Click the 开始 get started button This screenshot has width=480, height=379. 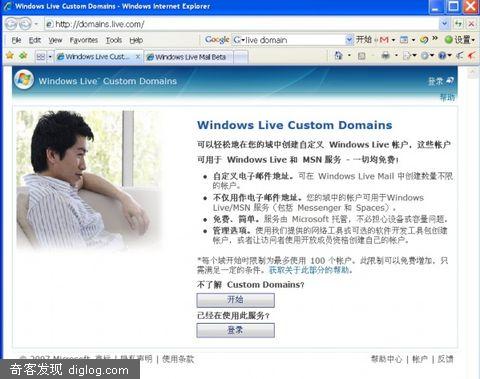235,300
